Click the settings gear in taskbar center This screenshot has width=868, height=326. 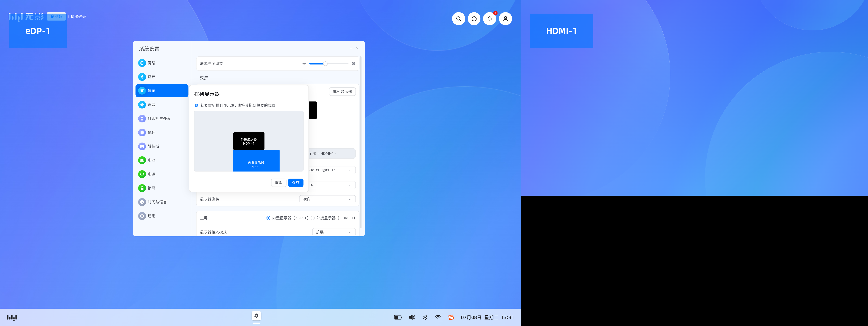click(256, 316)
